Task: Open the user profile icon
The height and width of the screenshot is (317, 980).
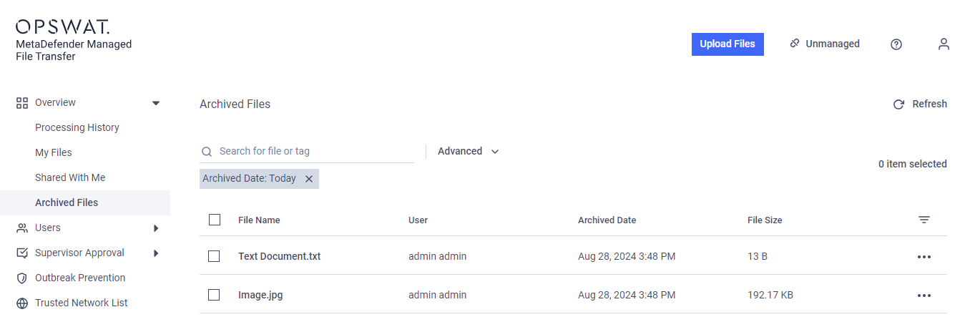Action: point(944,44)
